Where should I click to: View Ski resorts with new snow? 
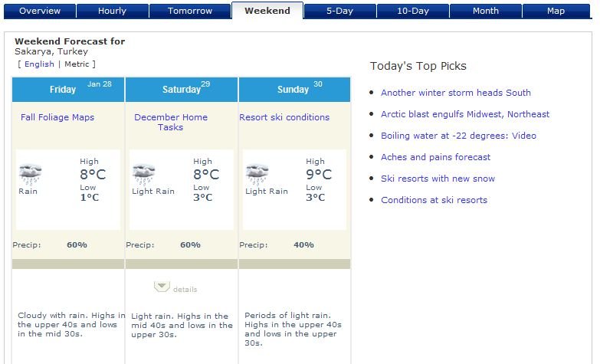tap(438, 179)
